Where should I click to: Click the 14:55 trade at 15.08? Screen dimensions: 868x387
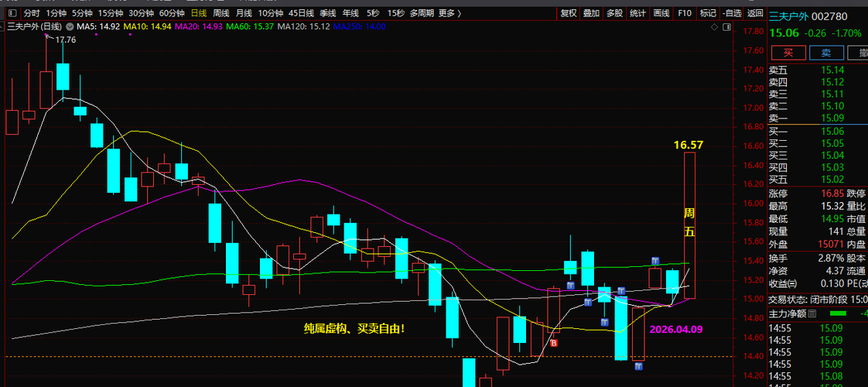coord(818,376)
